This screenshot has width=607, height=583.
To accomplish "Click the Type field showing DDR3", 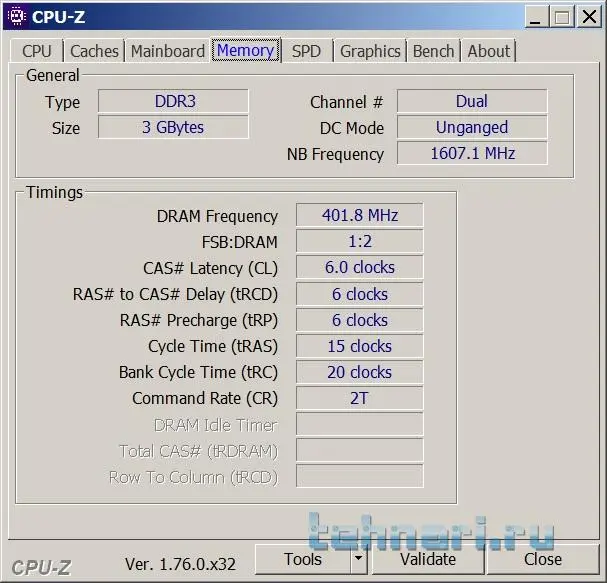I will [x=173, y=101].
